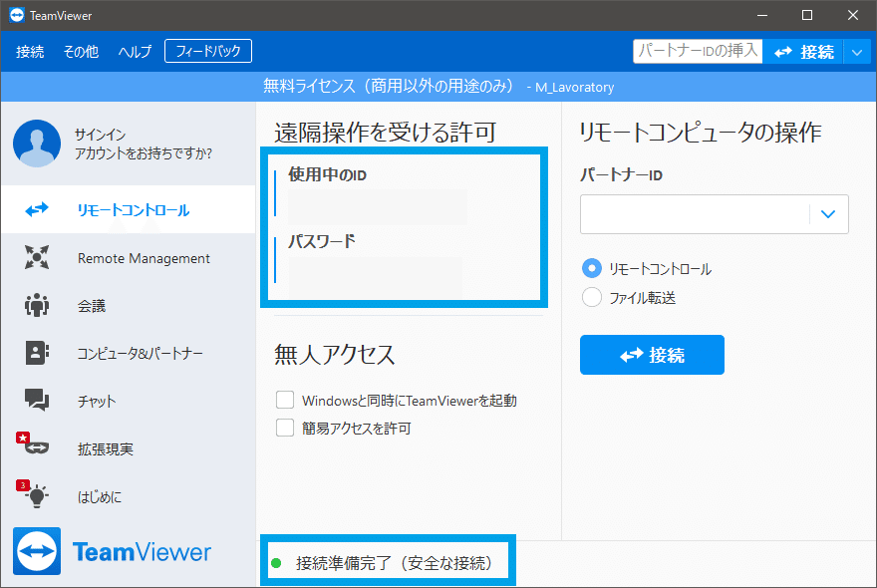Open the チャット sidebar section

[129, 401]
